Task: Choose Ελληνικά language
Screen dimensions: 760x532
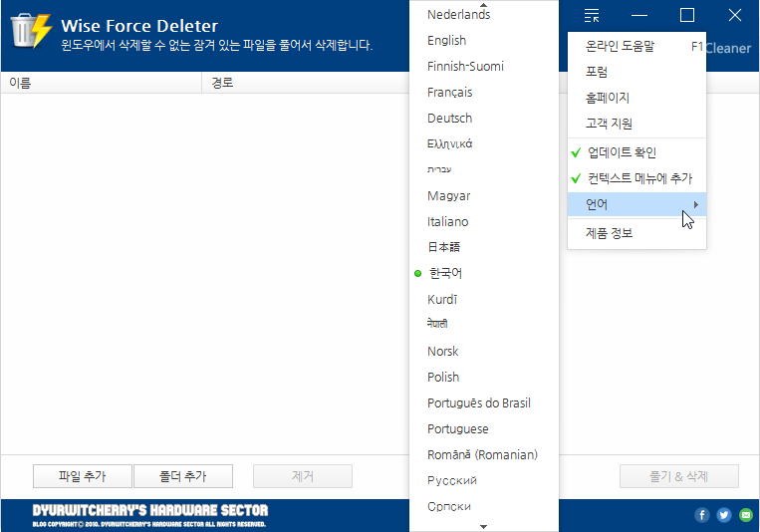Action: (484, 144)
